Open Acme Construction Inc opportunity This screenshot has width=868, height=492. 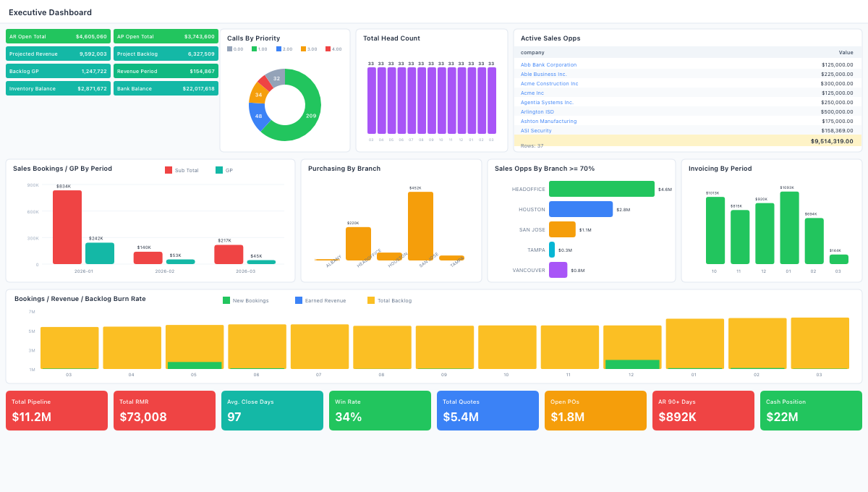[x=549, y=83]
